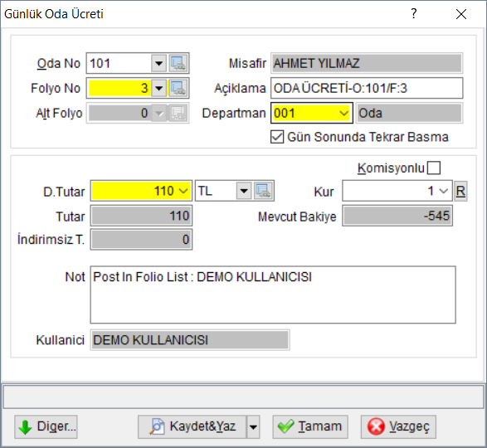
Task: Enable the Komisyonlu checkbox
Action: click(x=434, y=168)
